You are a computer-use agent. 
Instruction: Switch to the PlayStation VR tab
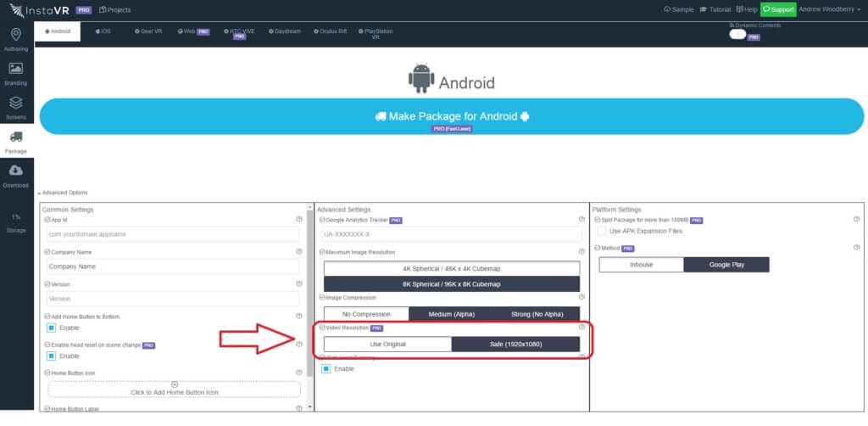376,34
